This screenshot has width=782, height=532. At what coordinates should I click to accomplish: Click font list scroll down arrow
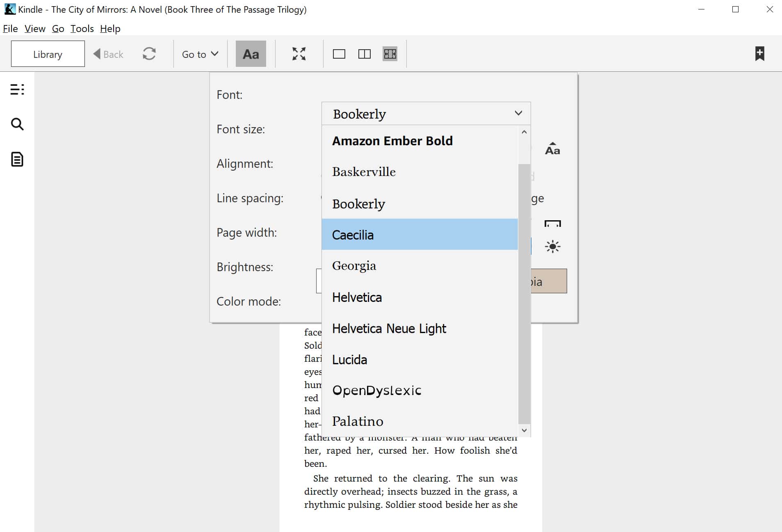click(x=524, y=430)
